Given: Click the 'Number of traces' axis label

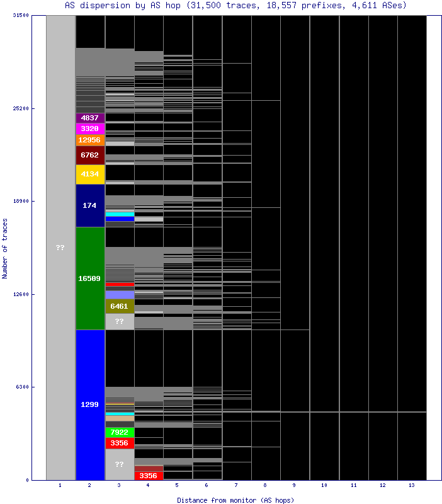Looking at the screenshot, I should (x=5, y=248).
